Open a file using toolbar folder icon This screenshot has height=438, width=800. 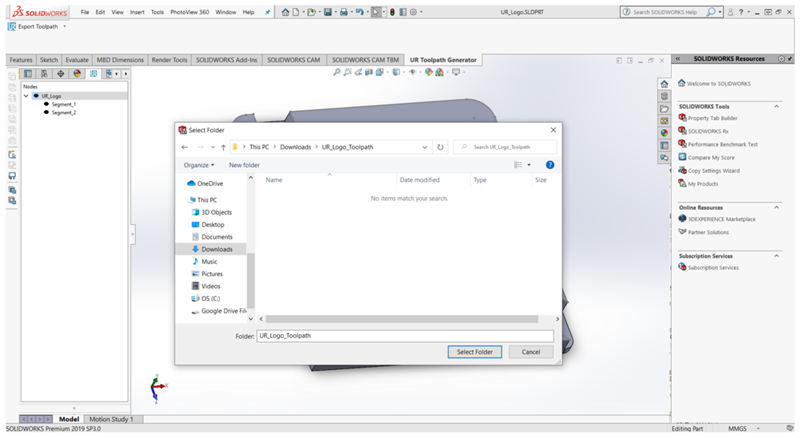click(x=311, y=12)
